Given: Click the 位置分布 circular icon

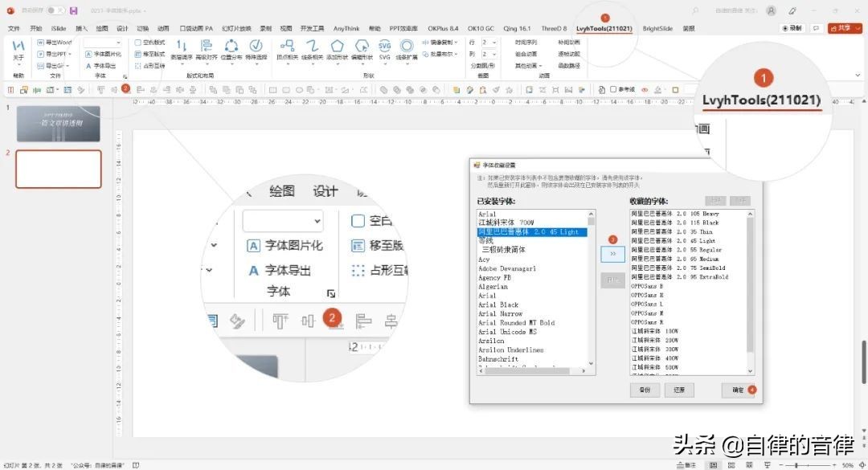Looking at the screenshot, I should (x=231, y=46).
